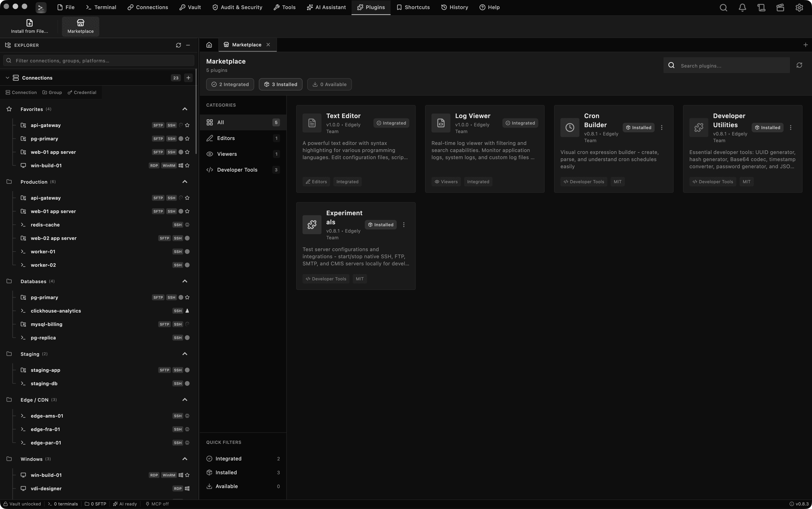Image resolution: width=812 pixels, height=509 pixels.
Task: Open the global search icon in title bar
Action: [x=724, y=8]
